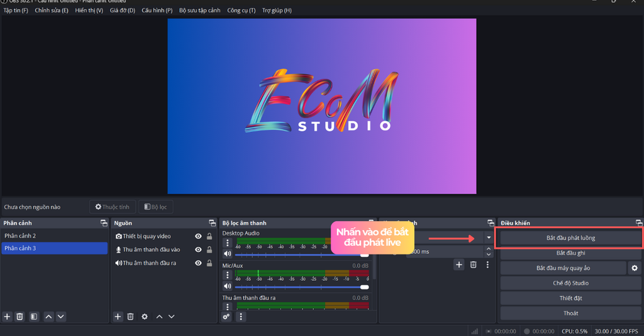Remove transition with trash icon

pos(474,265)
